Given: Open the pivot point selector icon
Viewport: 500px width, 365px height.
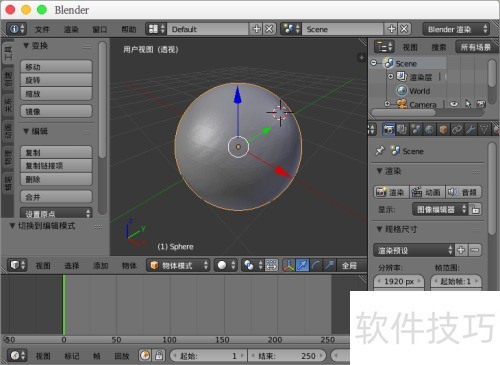Looking at the screenshot, I should tap(252, 265).
